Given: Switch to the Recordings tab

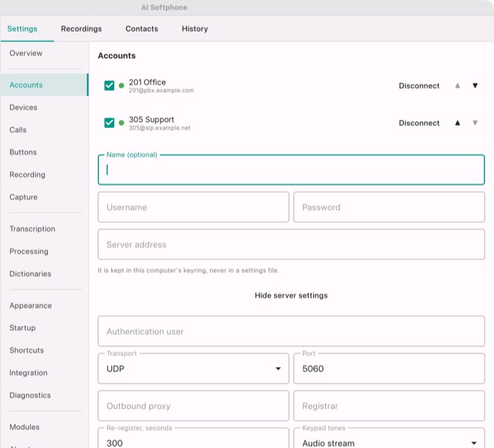Looking at the screenshot, I should (x=81, y=29).
